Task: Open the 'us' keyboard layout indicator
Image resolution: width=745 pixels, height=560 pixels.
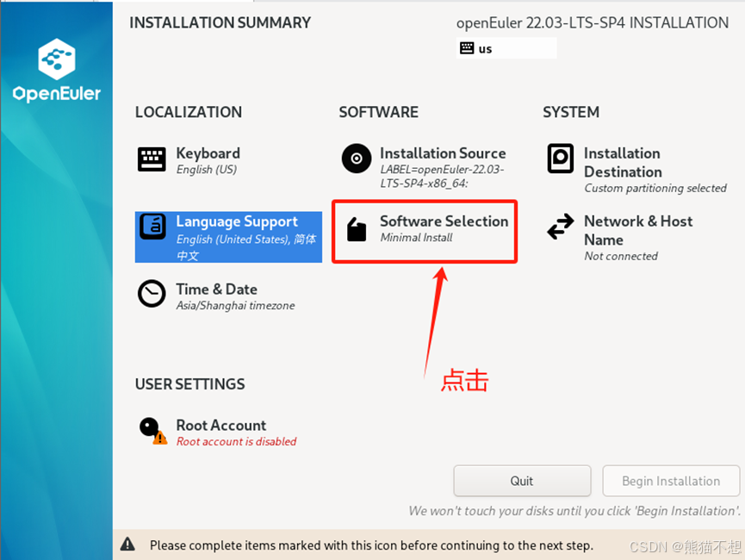Action: pyautogui.click(x=506, y=47)
